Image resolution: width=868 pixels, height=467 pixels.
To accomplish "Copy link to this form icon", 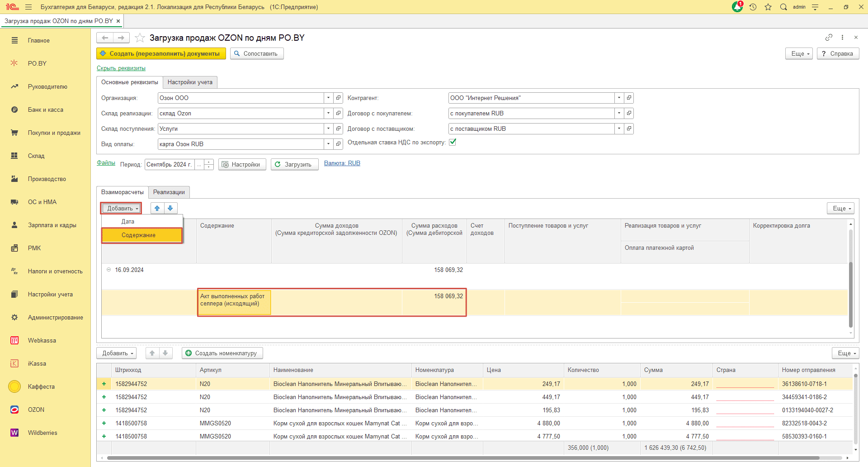I will pos(829,37).
